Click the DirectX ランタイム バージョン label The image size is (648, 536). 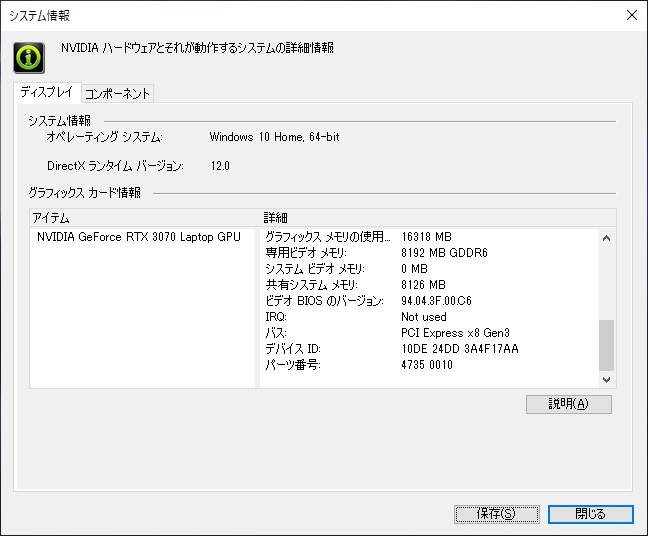coord(115,166)
